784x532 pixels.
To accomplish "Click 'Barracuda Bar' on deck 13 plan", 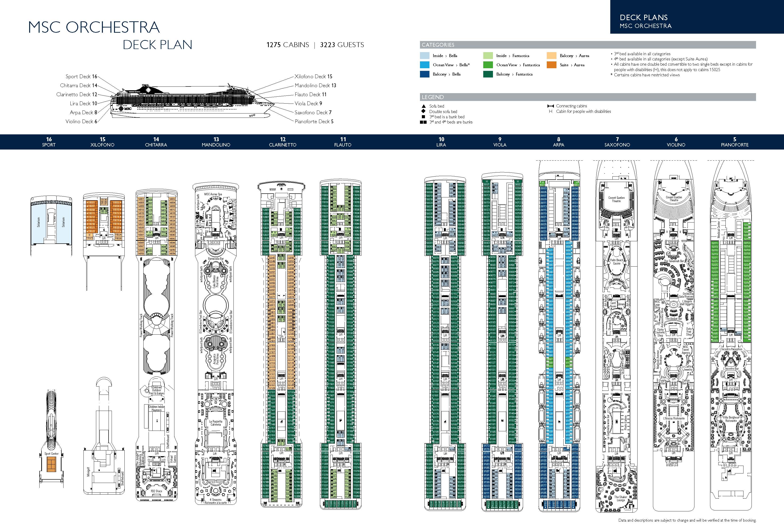I will [216, 259].
